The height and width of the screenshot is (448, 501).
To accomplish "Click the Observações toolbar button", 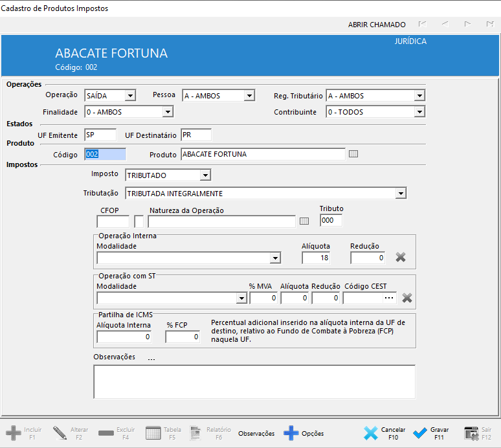I will (x=256, y=433).
